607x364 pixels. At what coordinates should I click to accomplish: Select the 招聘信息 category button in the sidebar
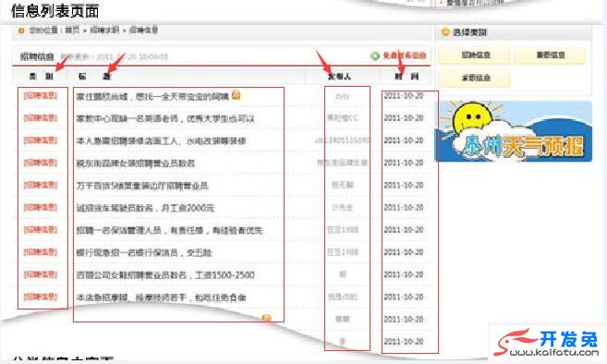pyautogui.click(x=474, y=55)
